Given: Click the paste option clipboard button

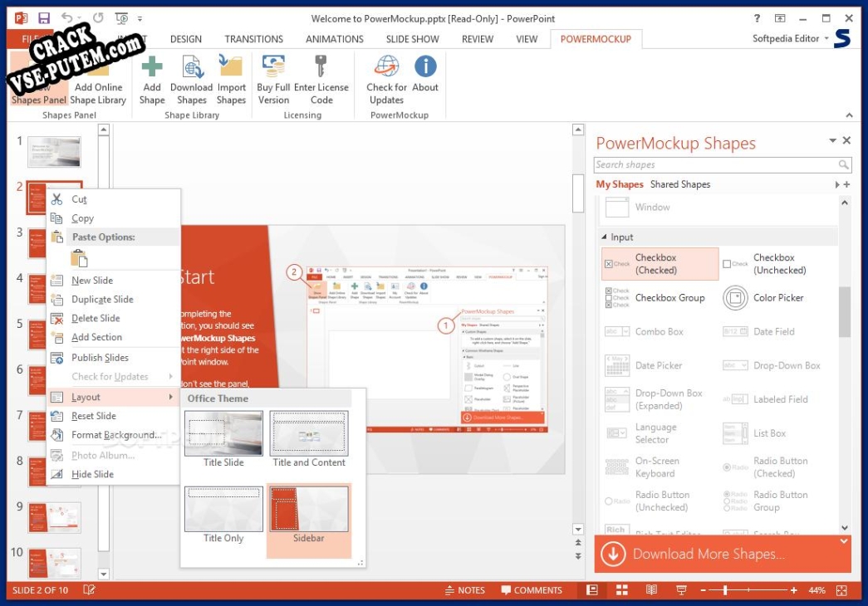Looking at the screenshot, I should (x=79, y=258).
